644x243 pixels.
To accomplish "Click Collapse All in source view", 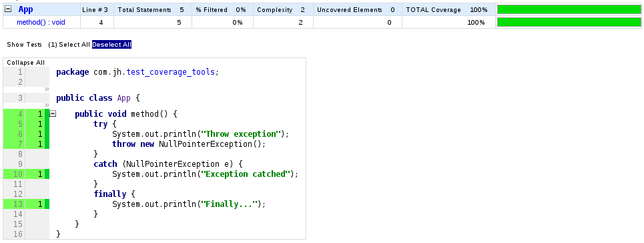I will pyautogui.click(x=26, y=63).
